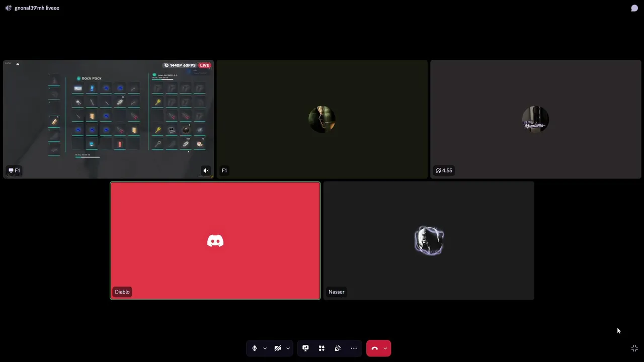Click the Diablo name label
This screenshot has height=362, width=644.
coord(122,292)
